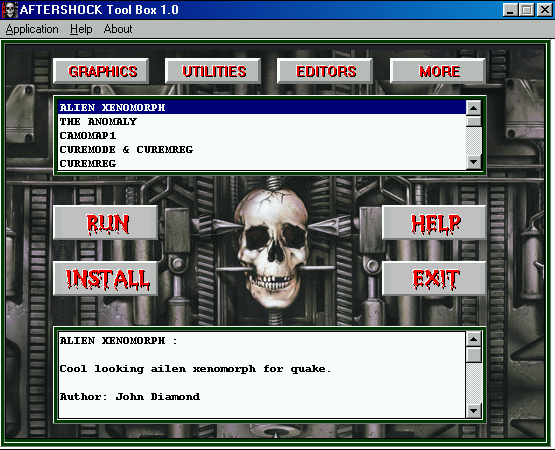The width and height of the screenshot is (555, 450).
Task: Close the AFTERSHOCK Tool Box window
Action: coord(544,10)
